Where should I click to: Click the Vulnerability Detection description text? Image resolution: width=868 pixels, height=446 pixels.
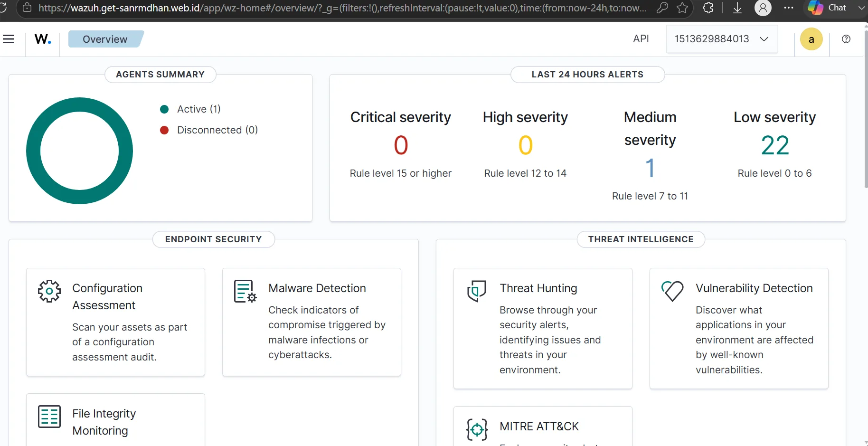(x=755, y=340)
